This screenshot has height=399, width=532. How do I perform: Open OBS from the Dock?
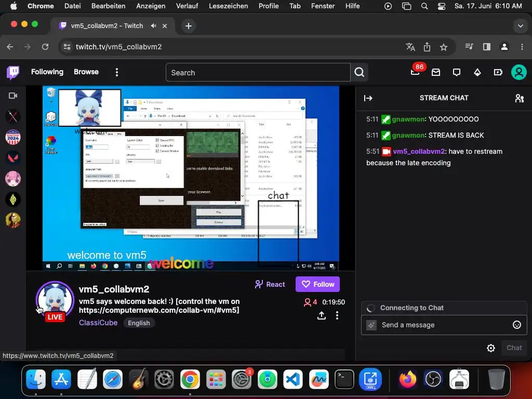tap(433, 379)
